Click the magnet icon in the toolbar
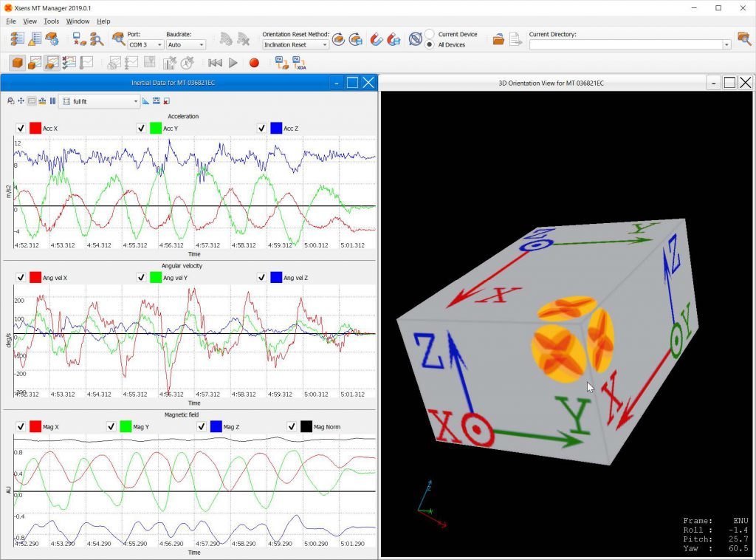This screenshot has width=756, height=560. (x=376, y=39)
